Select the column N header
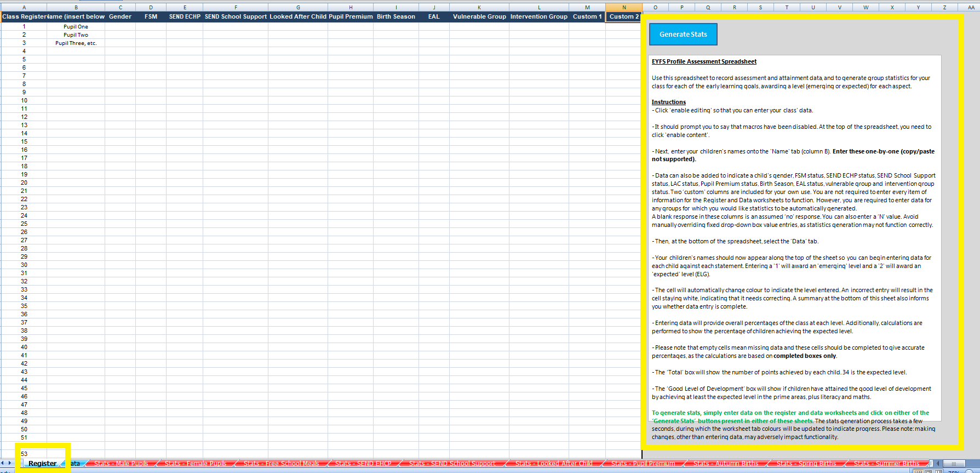This screenshot has height=473, width=980. point(624,8)
